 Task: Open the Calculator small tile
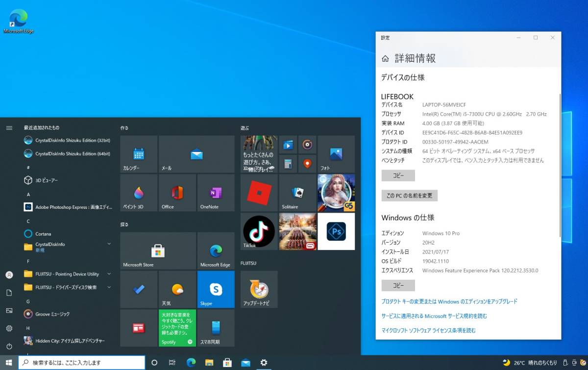[288, 163]
